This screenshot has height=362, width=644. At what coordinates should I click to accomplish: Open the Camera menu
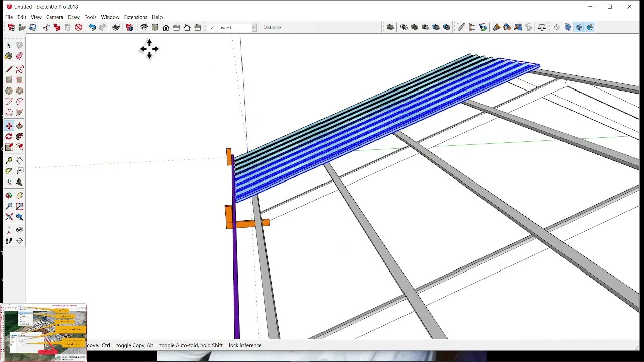55,17
